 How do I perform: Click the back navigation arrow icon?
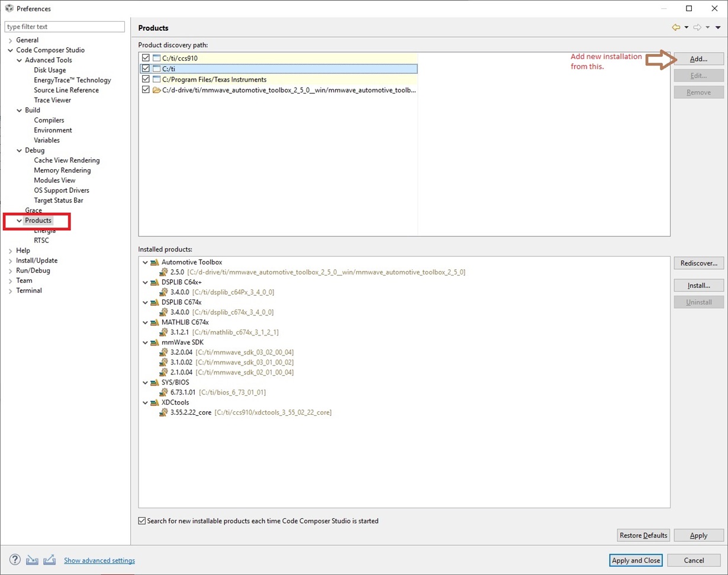tap(676, 27)
